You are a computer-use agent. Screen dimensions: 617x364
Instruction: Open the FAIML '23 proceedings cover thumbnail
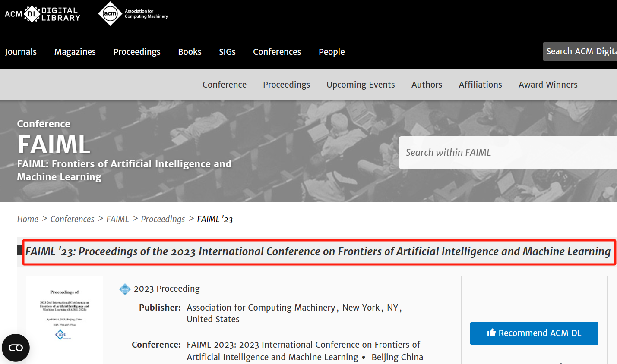64,319
